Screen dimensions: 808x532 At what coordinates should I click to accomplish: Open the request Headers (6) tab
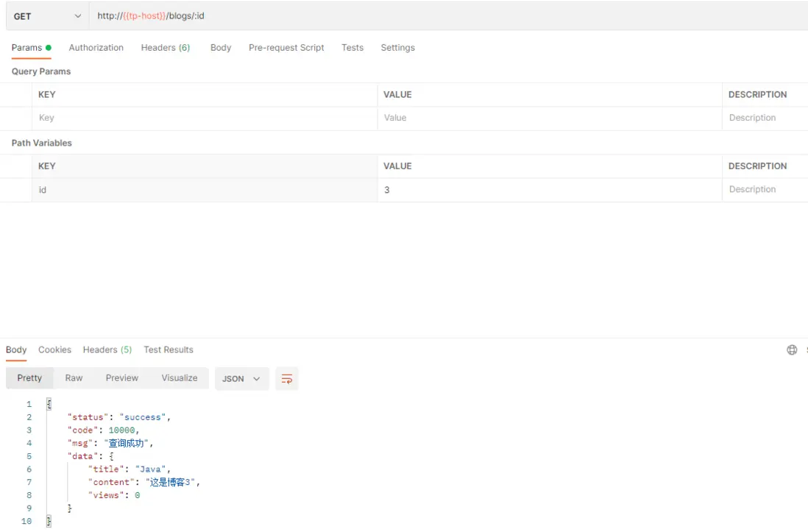point(166,47)
